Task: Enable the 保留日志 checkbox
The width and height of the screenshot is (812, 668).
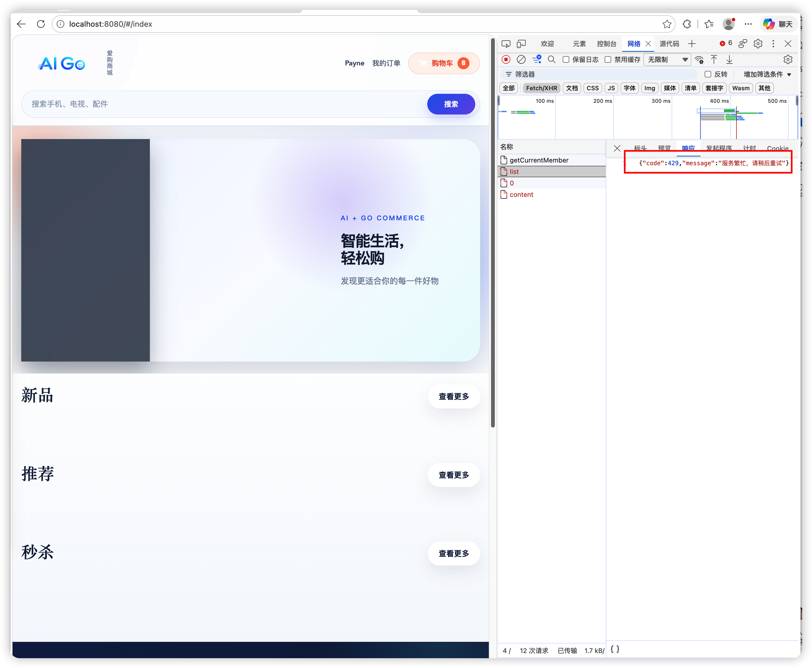Action: 566,60
